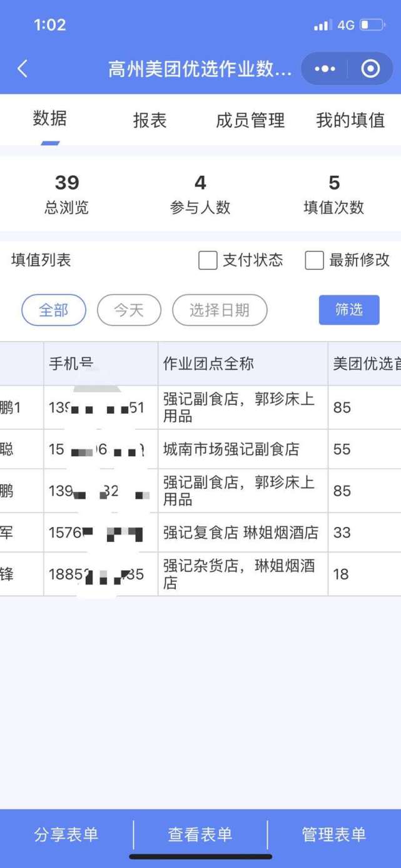Select the name cell 聪
This screenshot has height=868, width=401.
coord(21,449)
